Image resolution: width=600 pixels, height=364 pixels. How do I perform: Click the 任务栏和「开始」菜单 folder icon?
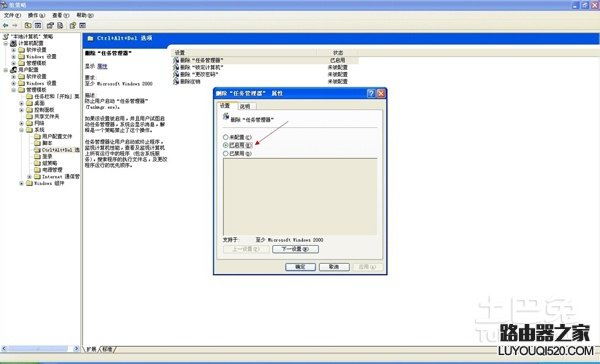[x=29, y=96]
